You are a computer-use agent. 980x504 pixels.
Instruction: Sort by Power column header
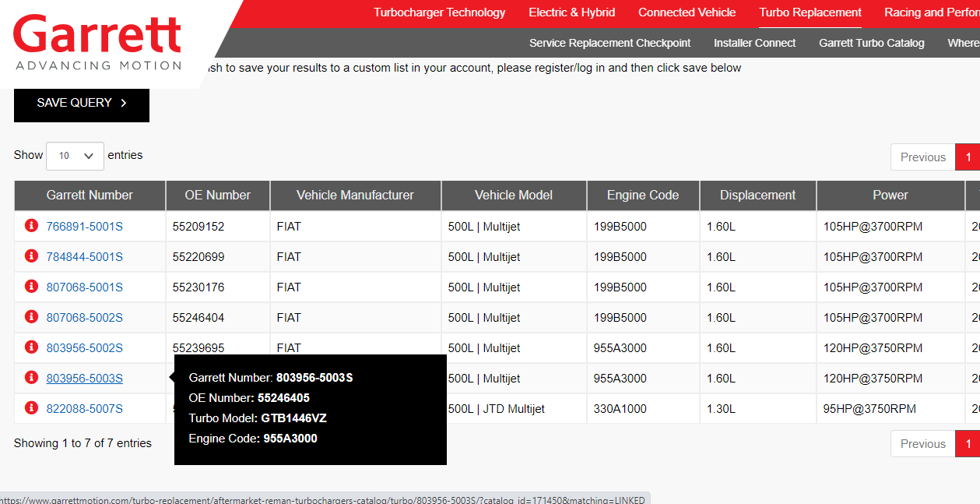(x=890, y=196)
